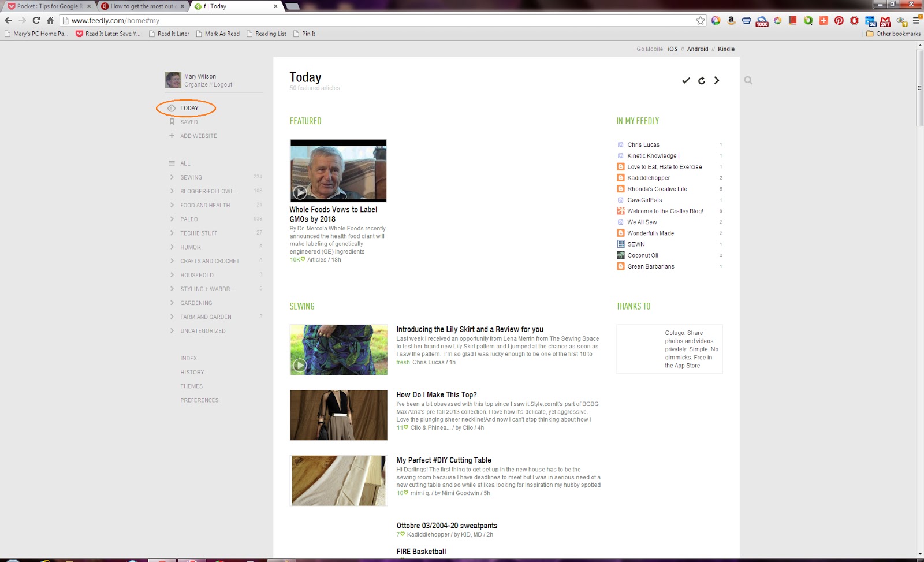The height and width of the screenshot is (562, 924).
Task: Expand the Blogger-Following category
Action: pyautogui.click(x=172, y=191)
